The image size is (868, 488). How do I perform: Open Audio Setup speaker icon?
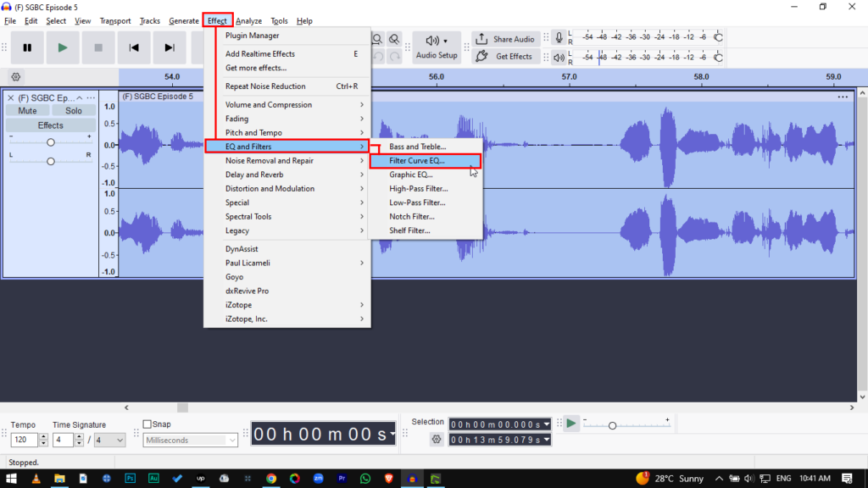coord(432,41)
